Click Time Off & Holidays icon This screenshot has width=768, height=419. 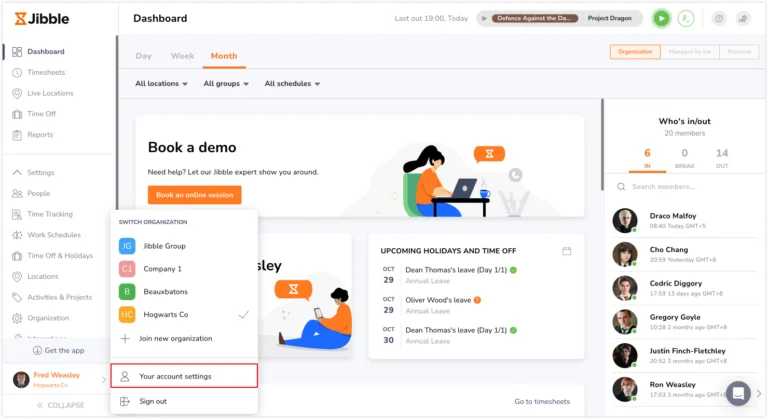(17, 256)
